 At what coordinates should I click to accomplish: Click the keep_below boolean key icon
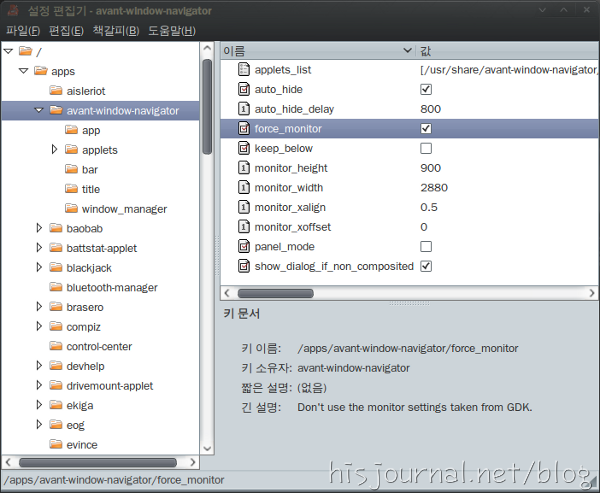[x=244, y=148]
